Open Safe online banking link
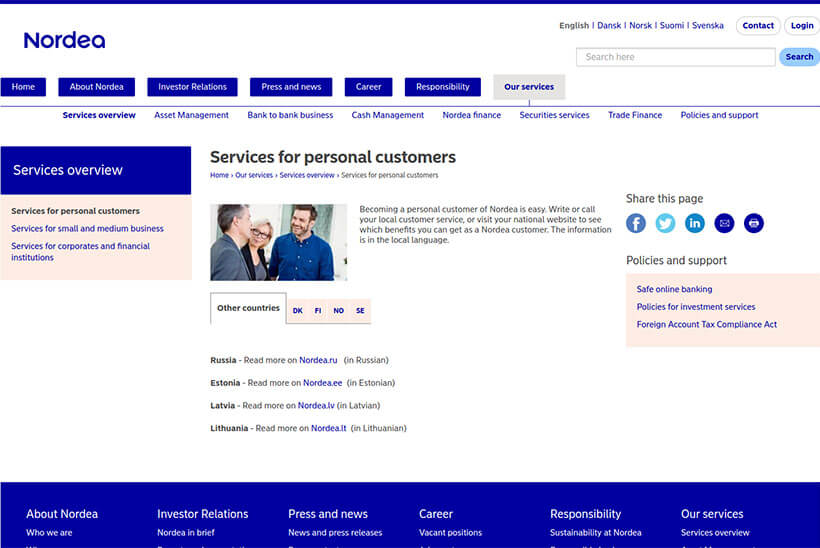 point(674,289)
